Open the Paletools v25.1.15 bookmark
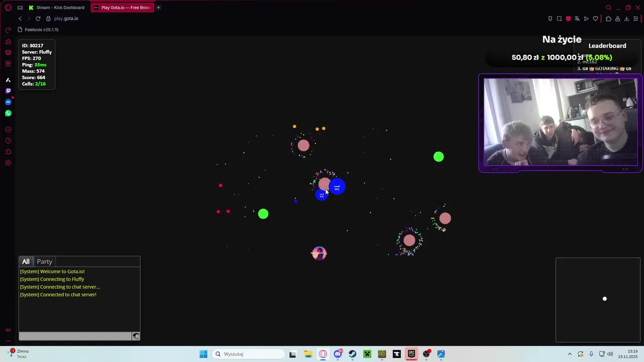This screenshot has height=362, width=644. tap(38, 30)
